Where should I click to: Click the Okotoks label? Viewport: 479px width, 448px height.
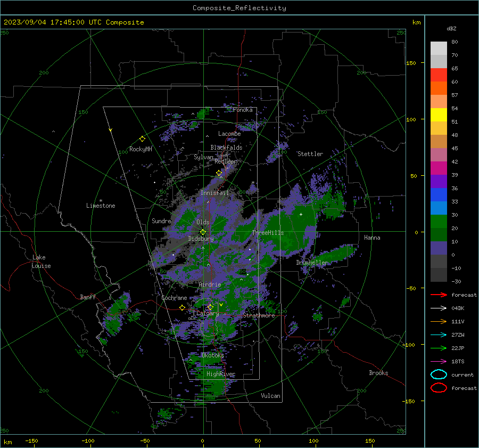pyautogui.click(x=212, y=355)
